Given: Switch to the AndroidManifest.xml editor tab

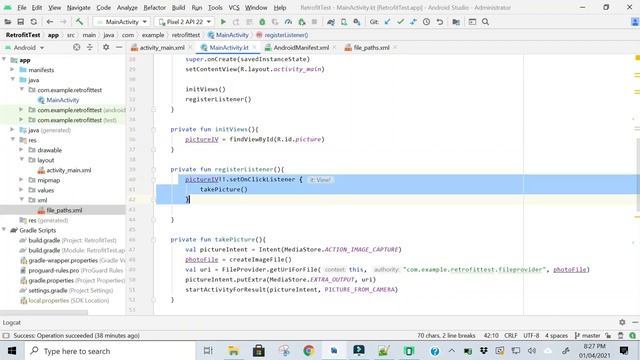Looking at the screenshot, I should pyautogui.click(x=301, y=48).
